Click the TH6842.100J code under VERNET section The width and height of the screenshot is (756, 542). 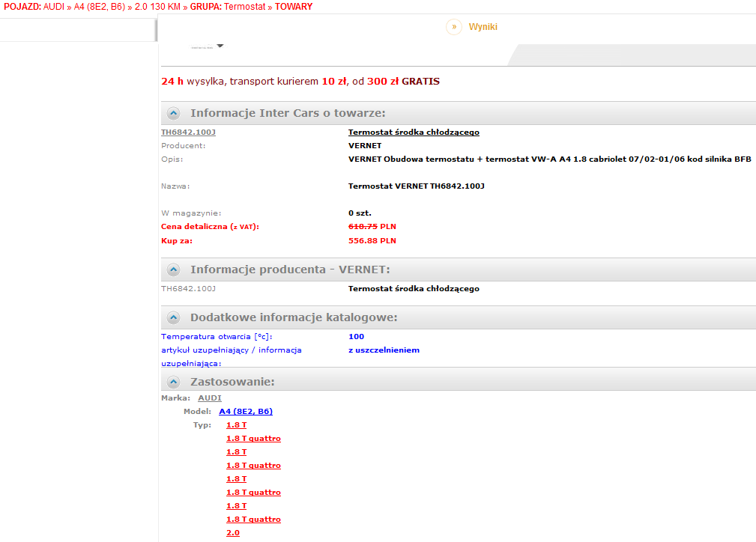point(188,288)
